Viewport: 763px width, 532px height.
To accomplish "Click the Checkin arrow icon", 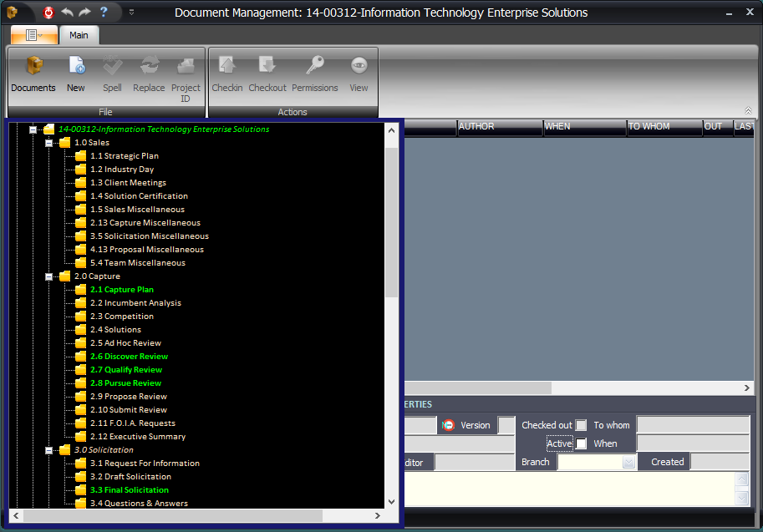I will pos(226,67).
